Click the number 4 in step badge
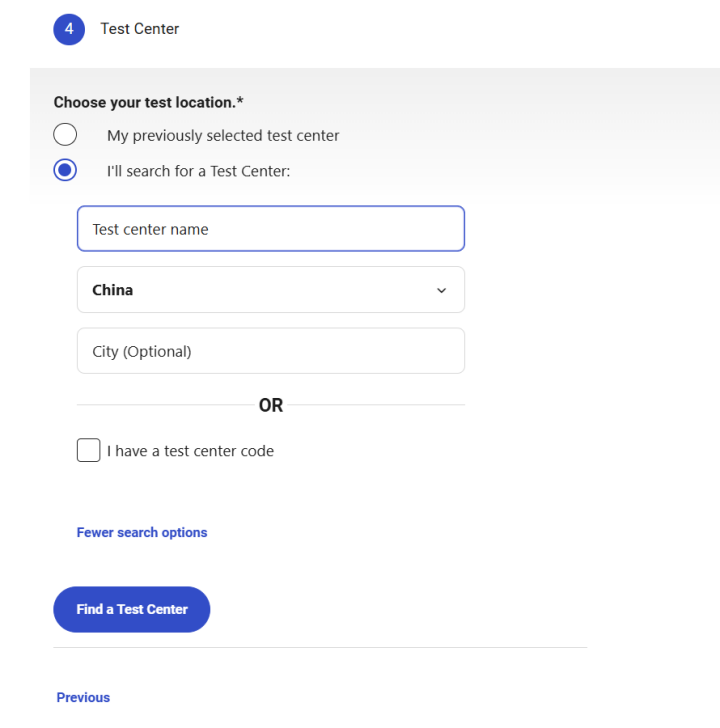Screen dimensions: 720x728 [x=69, y=29]
